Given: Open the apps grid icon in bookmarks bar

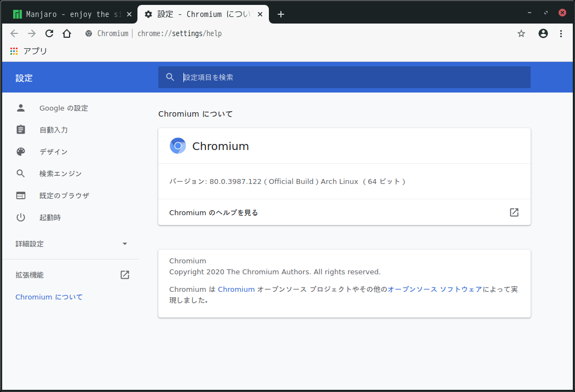Looking at the screenshot, I should point(14,51).
